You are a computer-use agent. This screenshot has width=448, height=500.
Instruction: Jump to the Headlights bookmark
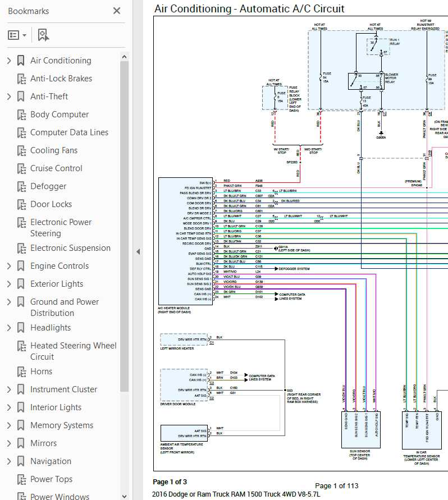[51, 328]
